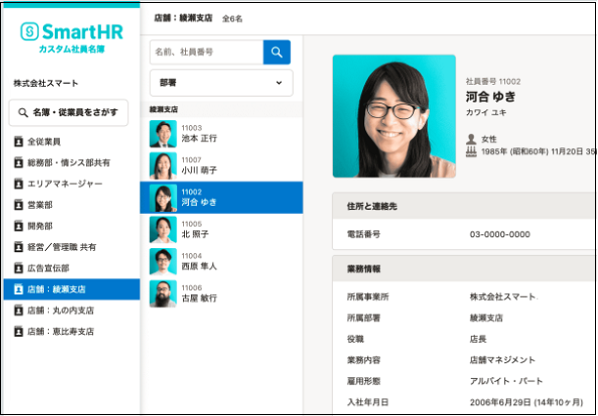Open the 総務部・情シス部共有 roster
Viewport: 598px width, 416px height.
pos(72,162)
